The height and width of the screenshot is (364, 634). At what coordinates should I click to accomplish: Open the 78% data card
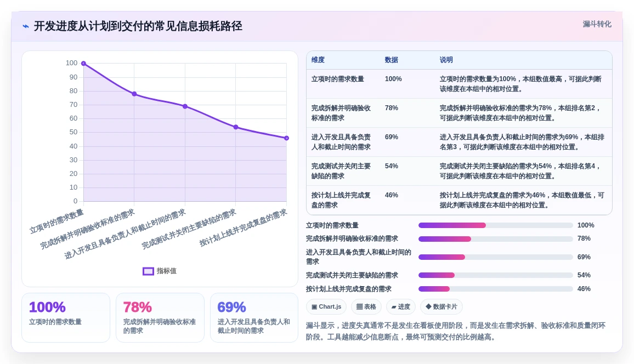(160, 318)
